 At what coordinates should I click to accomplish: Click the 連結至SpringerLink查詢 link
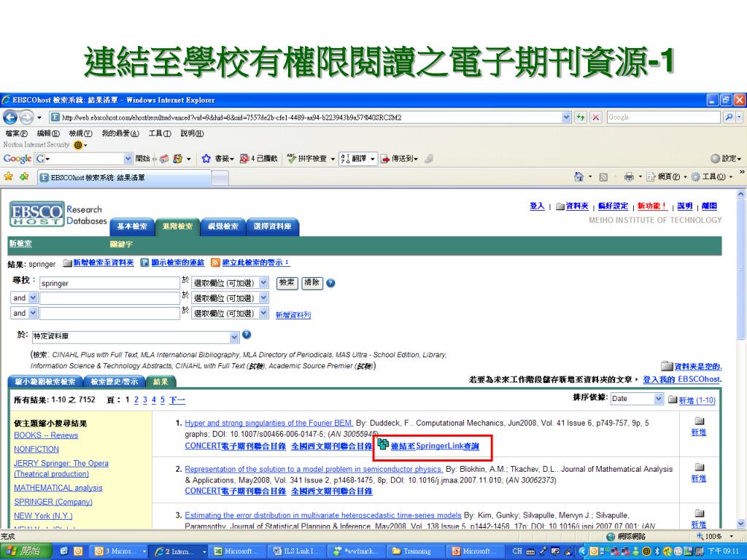435,446
